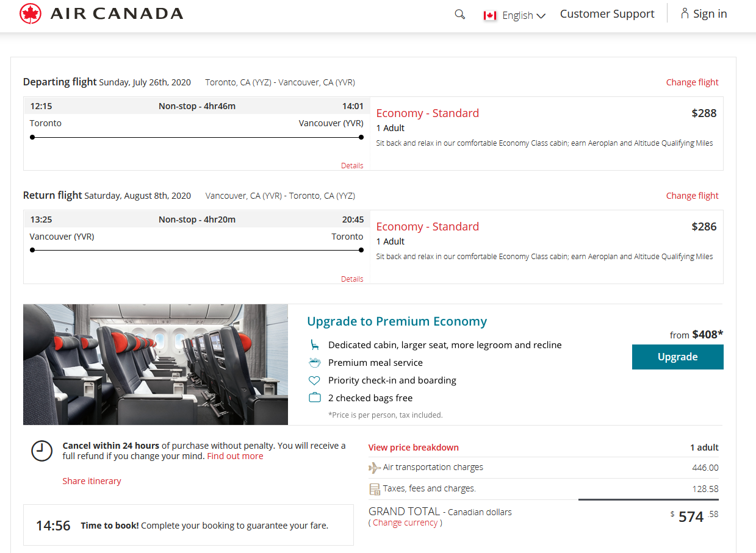Click the seat icon for dedicated cabin

point(314,344)
